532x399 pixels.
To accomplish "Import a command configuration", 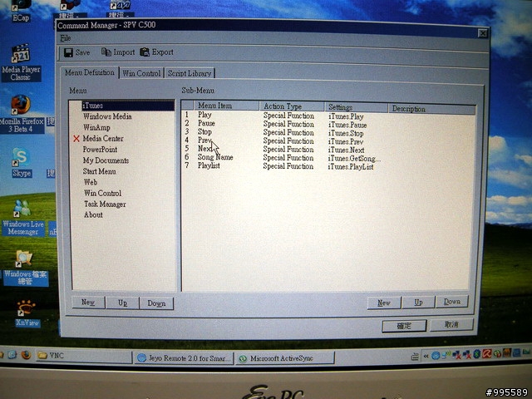I will coord(118,52).
